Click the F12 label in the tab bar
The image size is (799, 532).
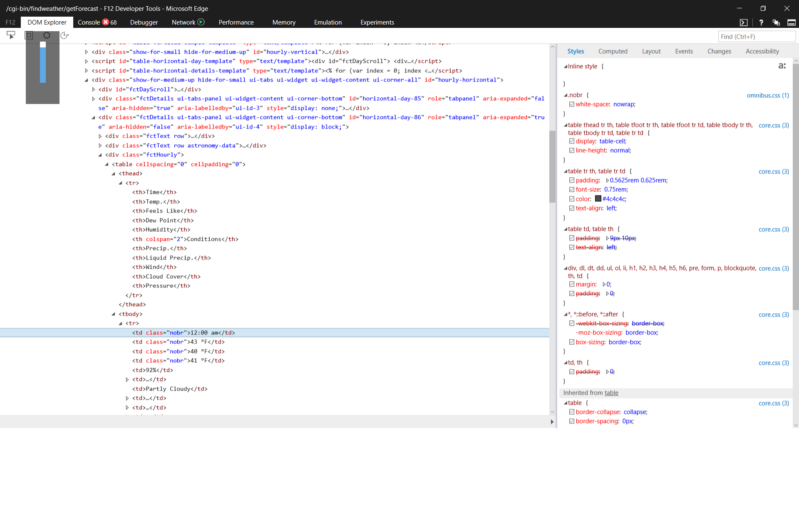click(x=10, y=22)
